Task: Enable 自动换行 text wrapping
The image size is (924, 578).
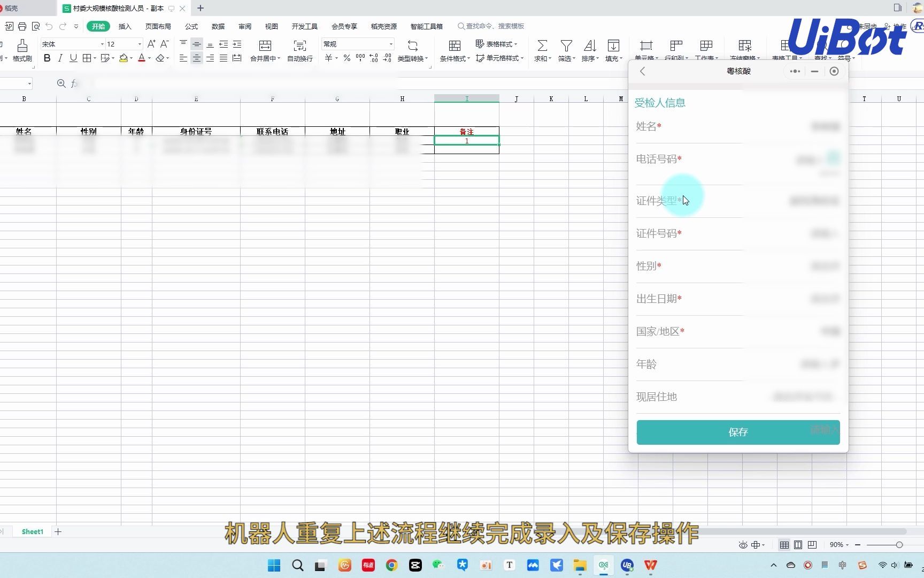Action: click(300, 50)
